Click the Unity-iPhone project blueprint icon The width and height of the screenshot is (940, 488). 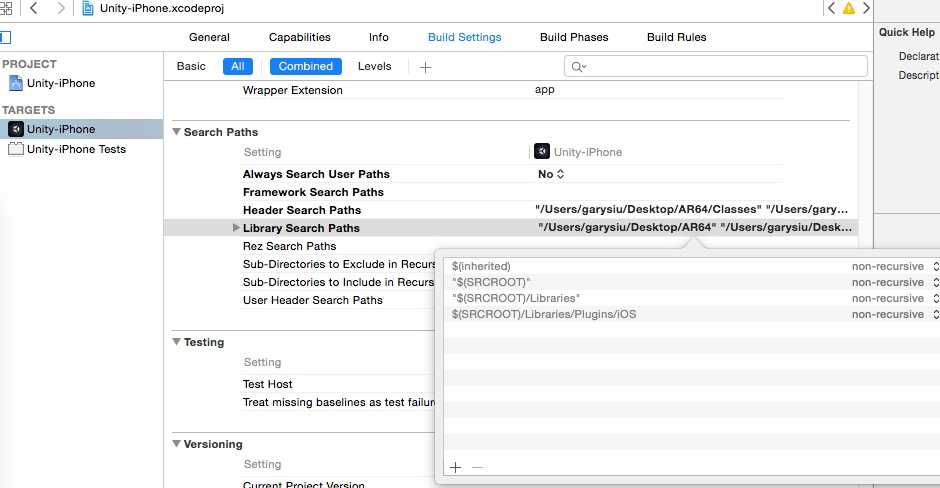click(x=16, y=83)
